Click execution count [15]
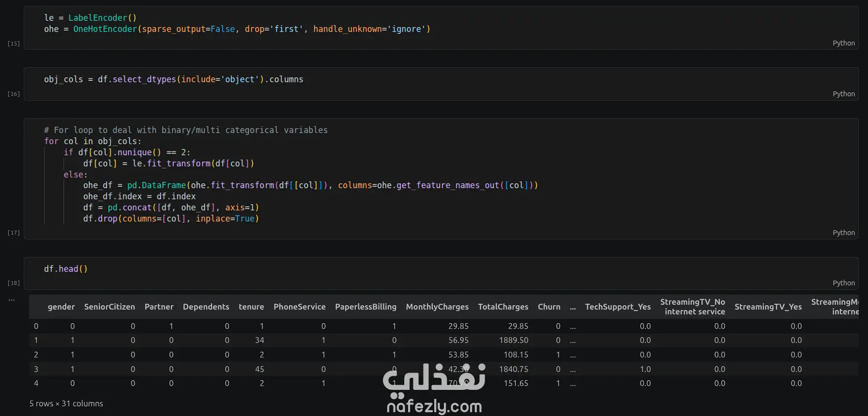The image size is (868, 416). click(14, 44)
